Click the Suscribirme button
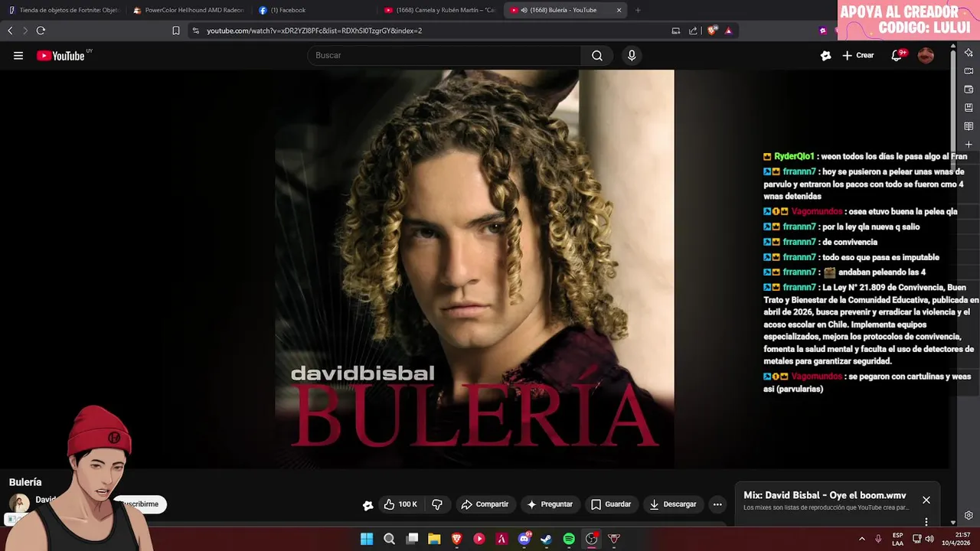Viewport: 980px width, 551px height. click(139, 504)
